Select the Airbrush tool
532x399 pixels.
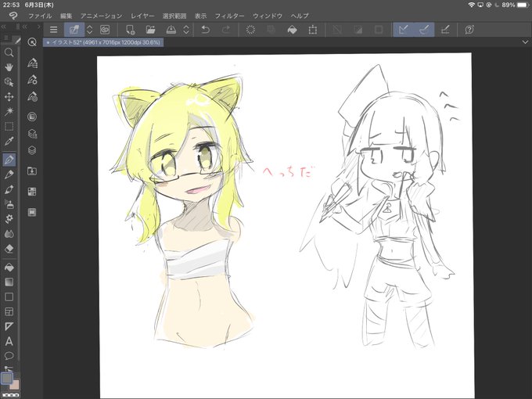pos(9,204)
